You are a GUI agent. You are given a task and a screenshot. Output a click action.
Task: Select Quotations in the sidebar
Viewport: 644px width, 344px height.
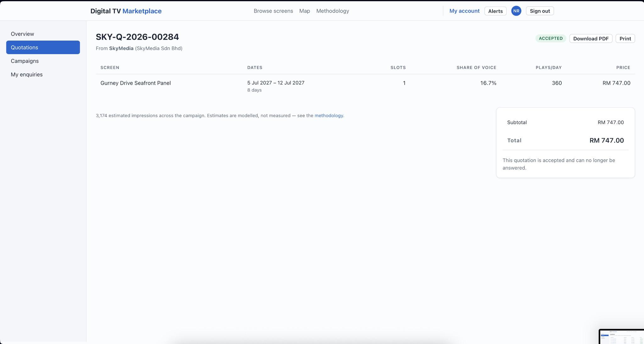[43, 48]
